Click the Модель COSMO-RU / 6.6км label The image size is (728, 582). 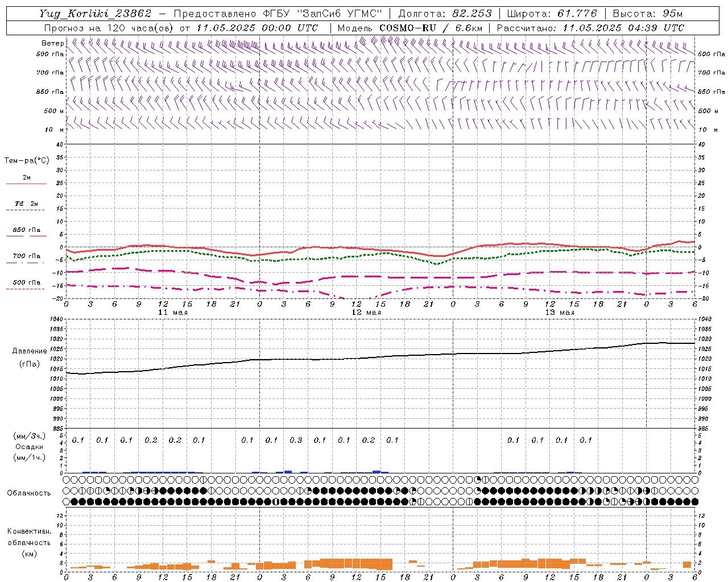tap(410, 28)
